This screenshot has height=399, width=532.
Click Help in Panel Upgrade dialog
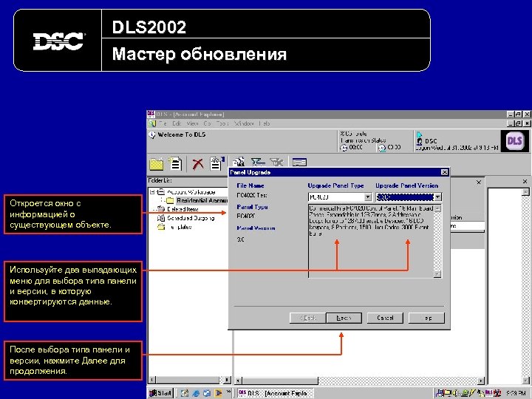(426, 318)
